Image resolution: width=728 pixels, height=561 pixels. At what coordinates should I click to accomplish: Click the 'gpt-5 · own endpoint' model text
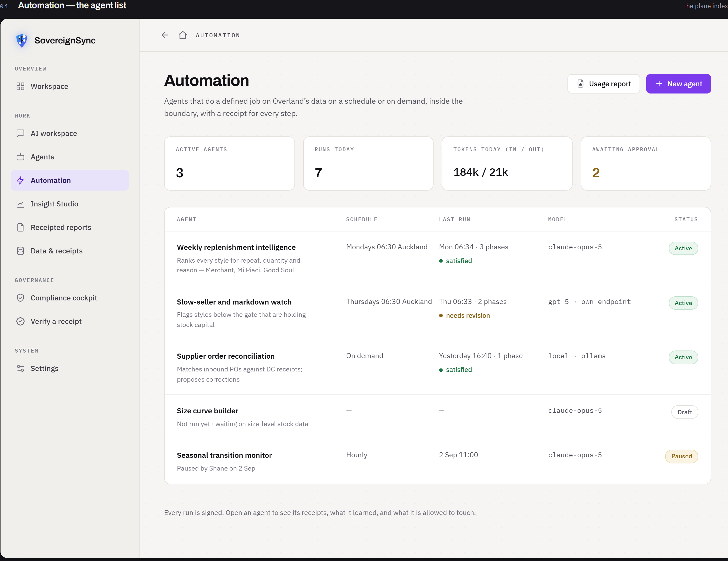[589, 301]
